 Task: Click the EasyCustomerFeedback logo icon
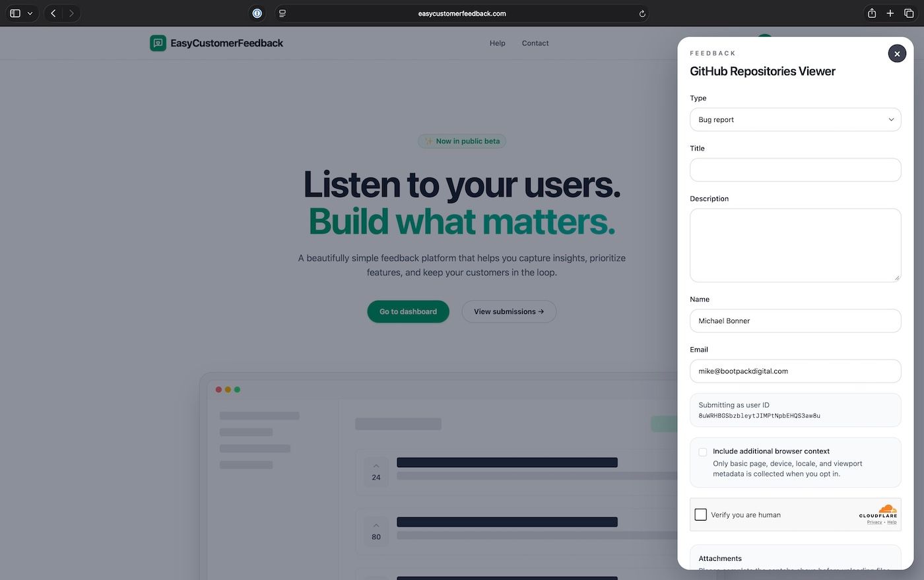tap(157, 43)
